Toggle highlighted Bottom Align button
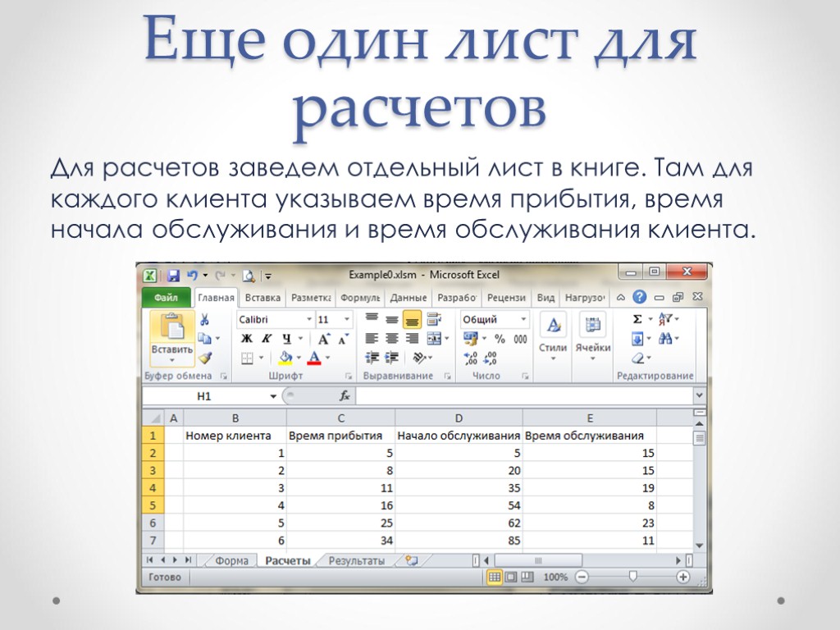 (413, 319)
